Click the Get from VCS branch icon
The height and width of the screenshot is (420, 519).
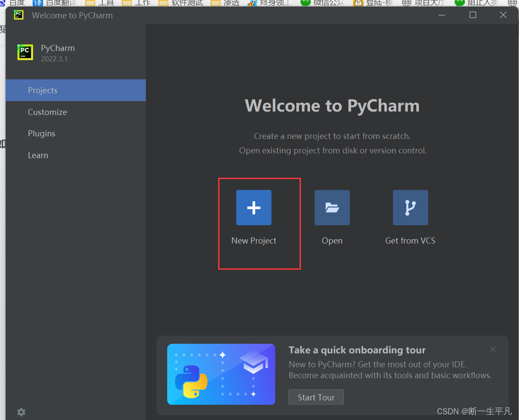click(411, 208)
